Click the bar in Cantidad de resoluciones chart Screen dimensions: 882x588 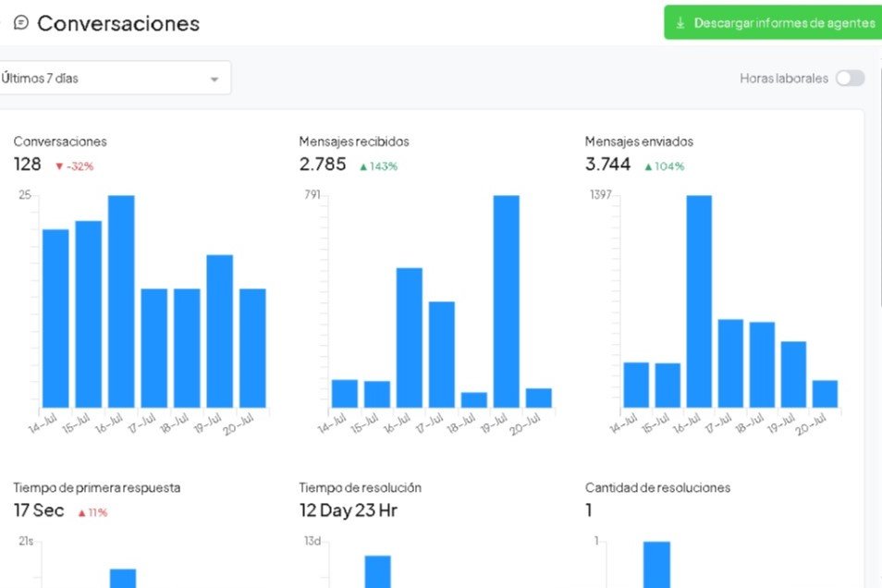pos(656,565)
